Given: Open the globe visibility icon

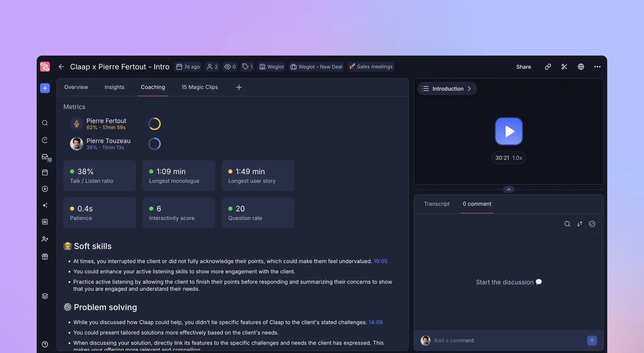Looking at the screenshot, I should pyautogui.click(x=581, y=67).
